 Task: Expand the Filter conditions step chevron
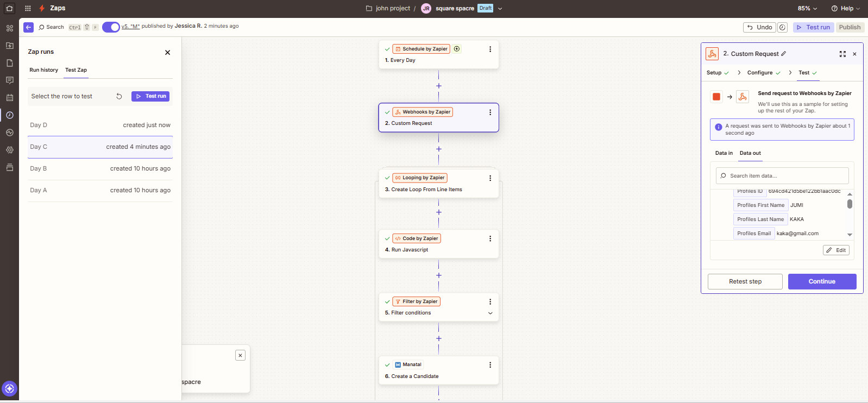point(490,313)
